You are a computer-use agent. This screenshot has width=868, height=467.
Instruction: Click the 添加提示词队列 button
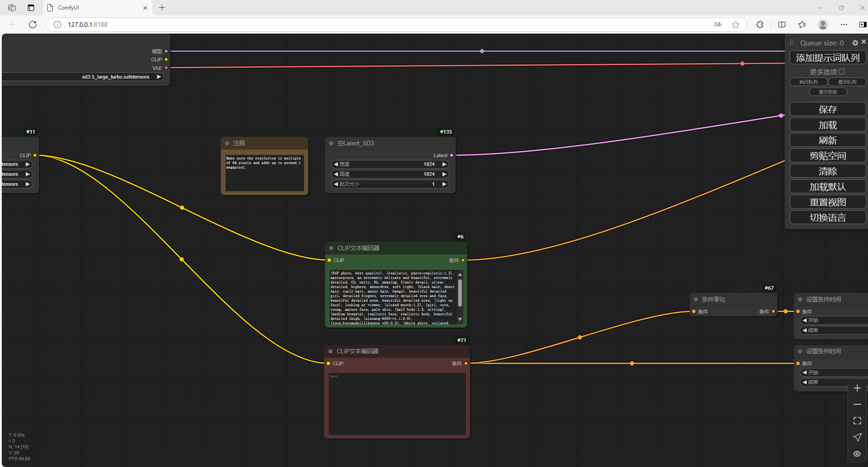pos(828,58)
